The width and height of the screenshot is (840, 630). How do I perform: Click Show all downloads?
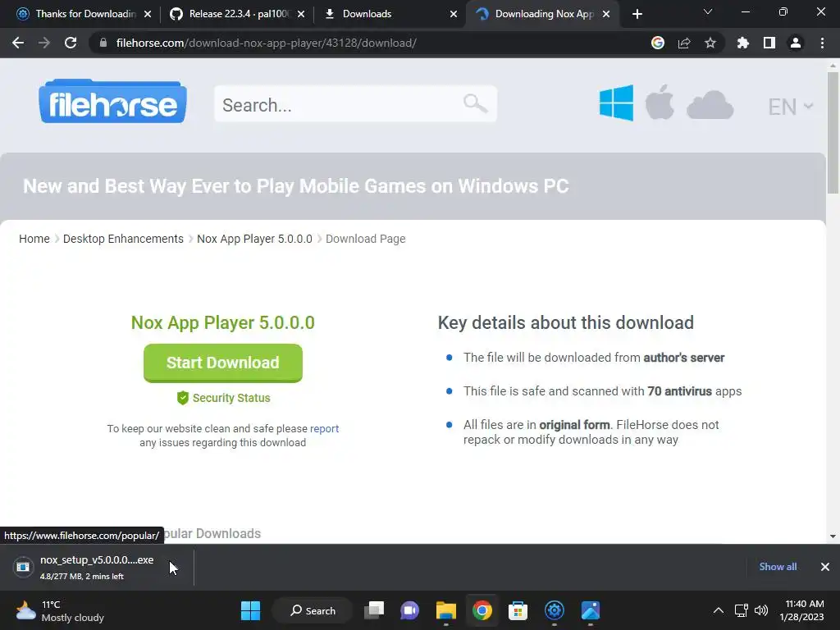[778, 567]
